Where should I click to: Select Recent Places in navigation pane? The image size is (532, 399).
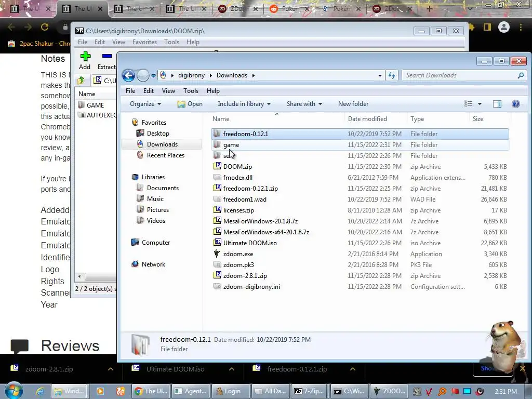click(166, 155)
